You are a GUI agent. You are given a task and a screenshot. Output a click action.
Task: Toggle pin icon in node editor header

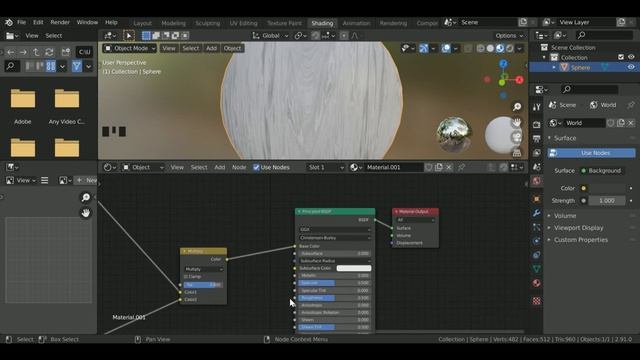462,167
